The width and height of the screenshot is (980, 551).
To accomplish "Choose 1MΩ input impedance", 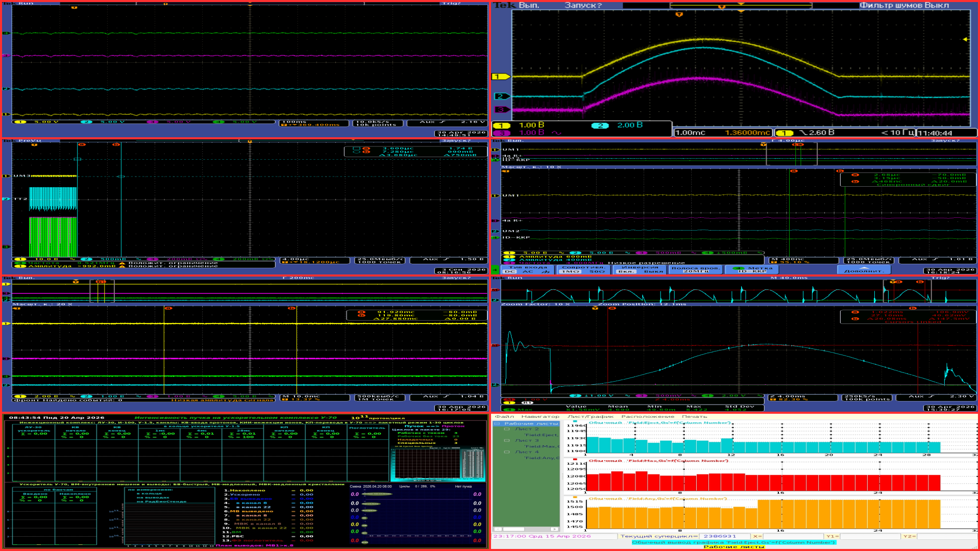I will tap(570, 271).
